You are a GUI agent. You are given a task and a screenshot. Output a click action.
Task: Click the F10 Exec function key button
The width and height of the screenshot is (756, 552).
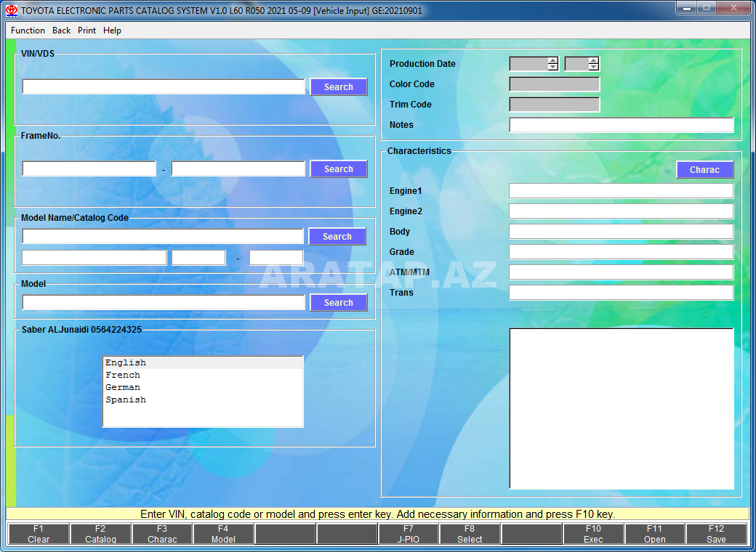tap(593, 534)
